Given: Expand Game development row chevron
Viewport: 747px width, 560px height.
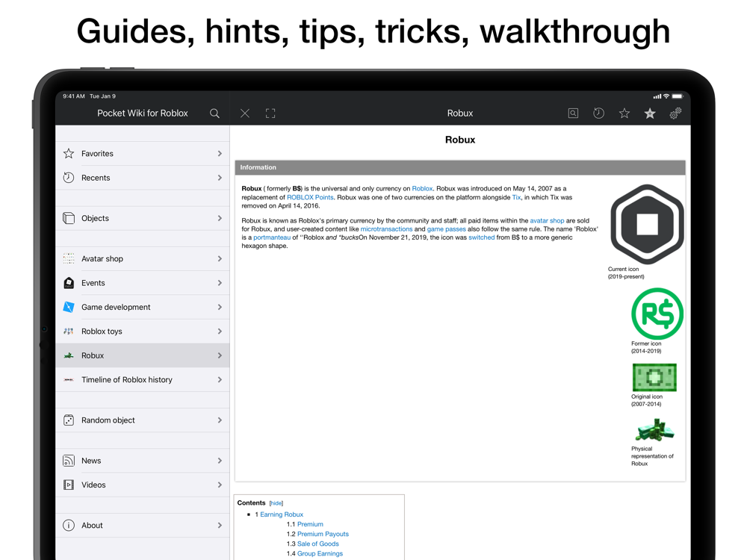Looking at the screenshot, I should click(x=220, y=307).
